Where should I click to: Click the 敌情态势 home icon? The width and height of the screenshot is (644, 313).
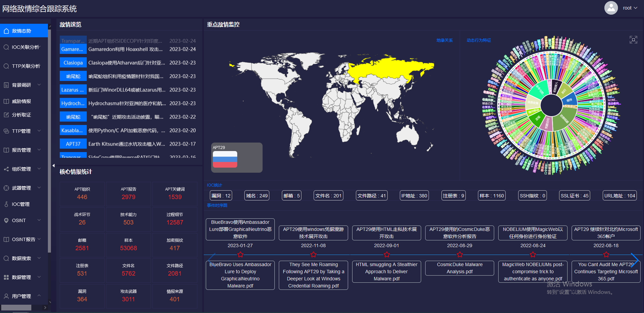point(6,31)
